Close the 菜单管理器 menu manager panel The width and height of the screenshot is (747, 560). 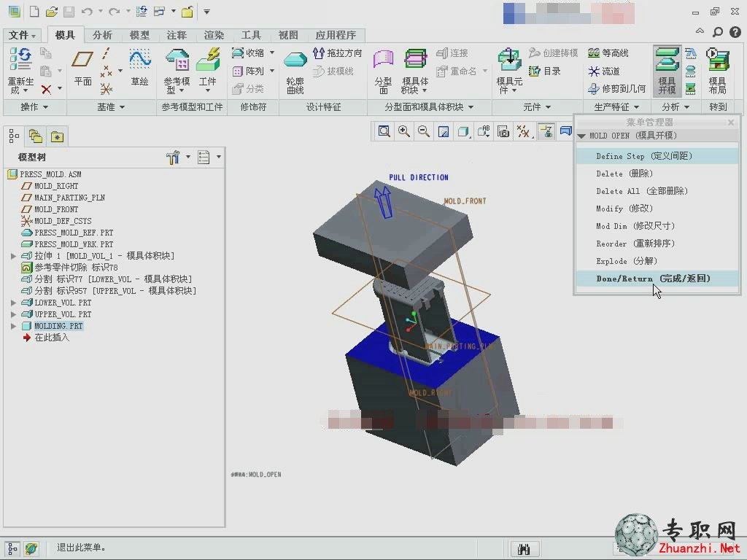pos(731,122)
